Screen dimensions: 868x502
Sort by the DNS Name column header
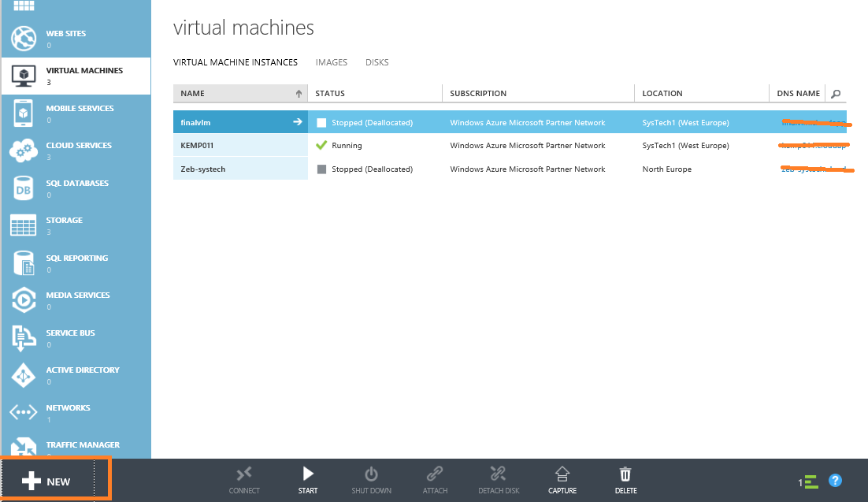pyautogui.click(x=798, y=93)
